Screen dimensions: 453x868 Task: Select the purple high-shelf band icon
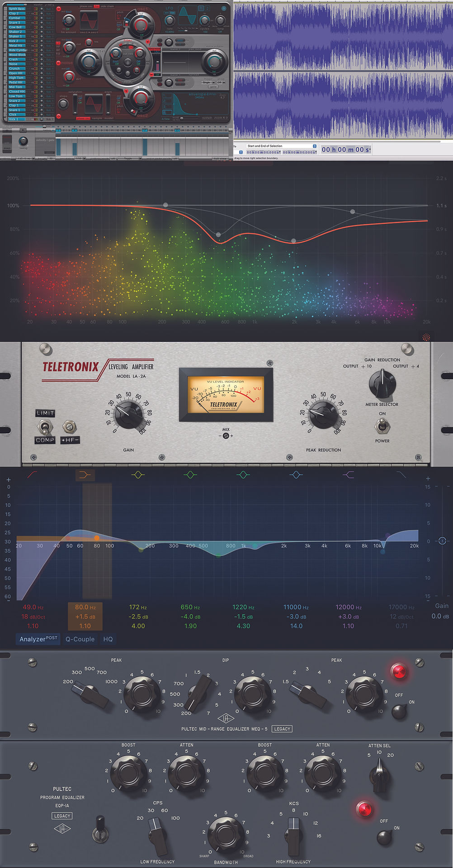(x=349, y=475)
